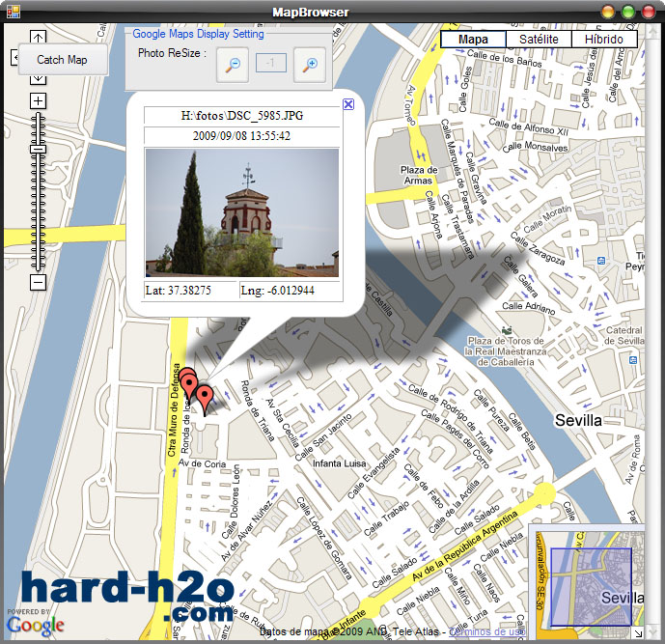Image resolution: width=665 pixels, height=644 pixels.
Task: Click the Lng: -6.012944 value
Action: tap(278, 291)
